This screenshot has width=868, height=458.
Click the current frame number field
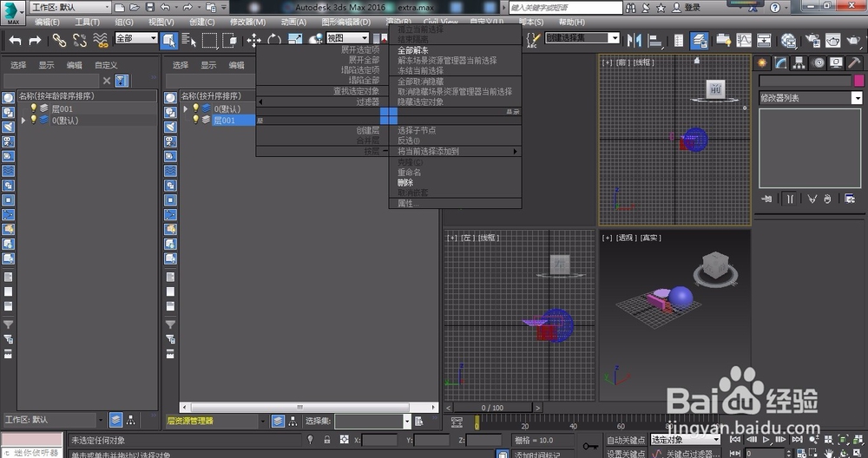tap(765, 453)
